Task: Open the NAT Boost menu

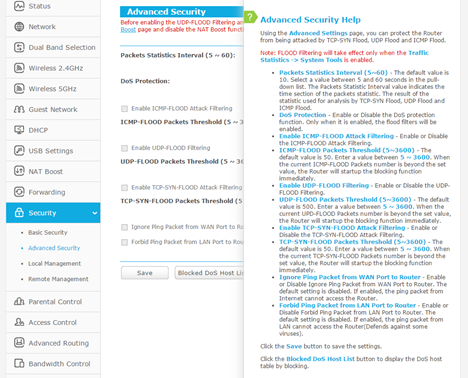Action: (53, 171)
